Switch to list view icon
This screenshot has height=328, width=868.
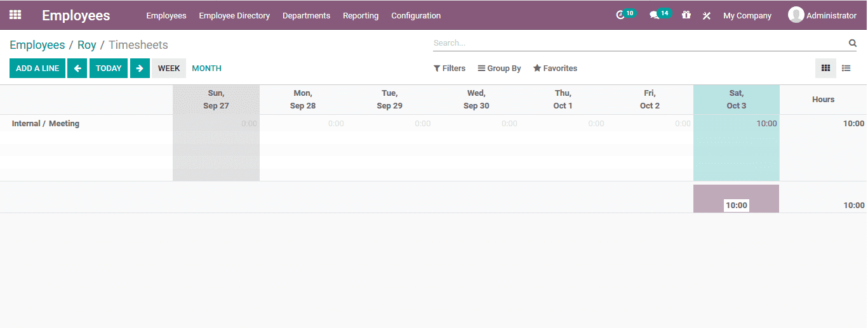click(x=846, y=68)
